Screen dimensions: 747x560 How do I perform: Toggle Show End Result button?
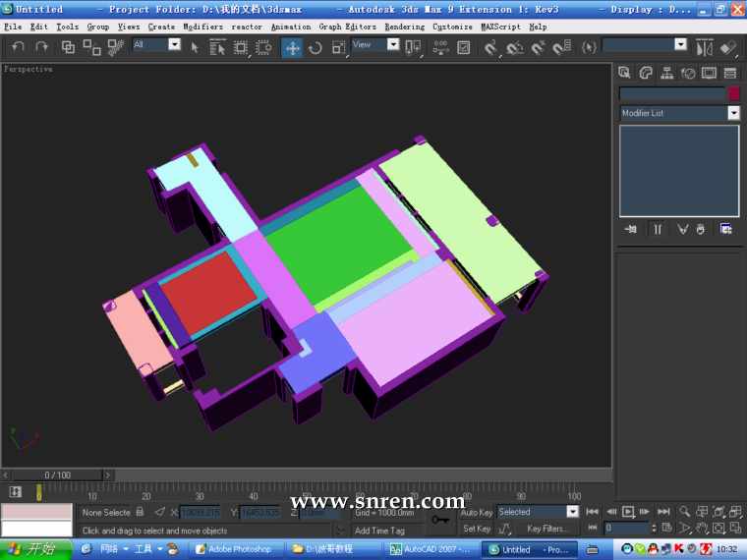(658, 230)
